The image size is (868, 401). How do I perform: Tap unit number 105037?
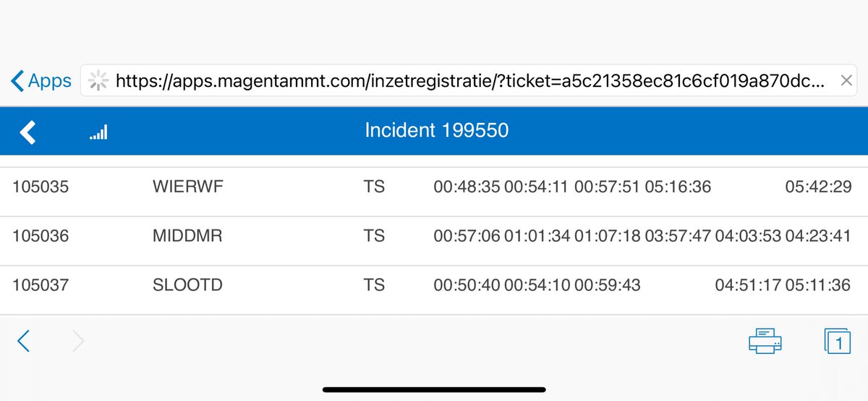tap(41, 285)
